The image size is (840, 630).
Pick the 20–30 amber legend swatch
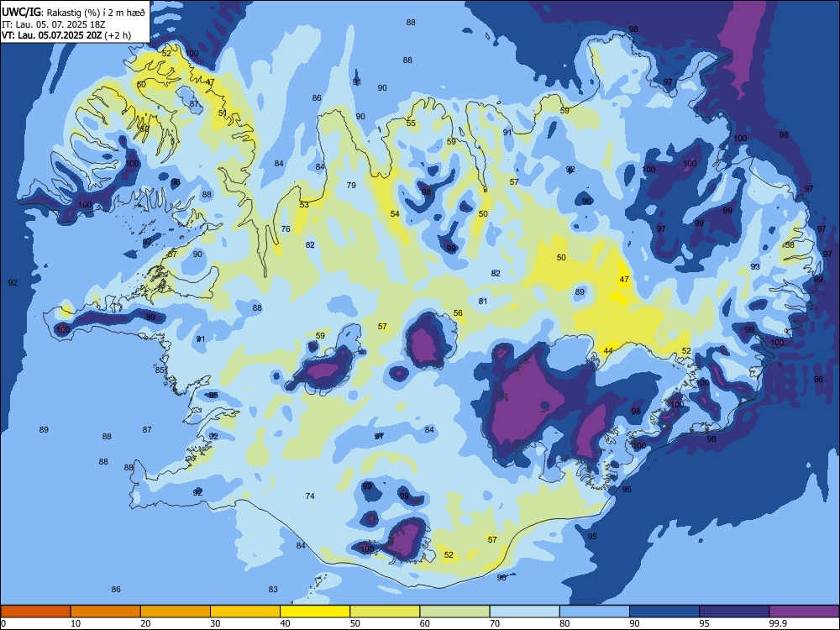tap(176, 612)
